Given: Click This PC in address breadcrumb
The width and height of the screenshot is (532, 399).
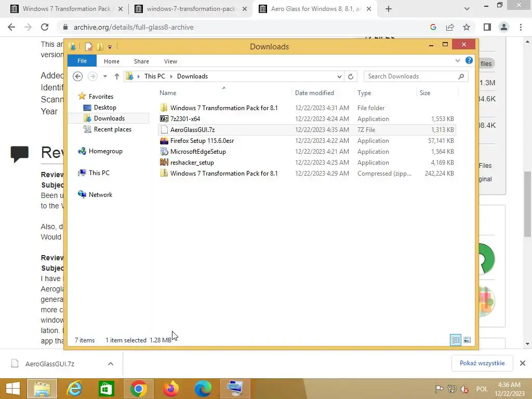Looking at the screenshot, I should tap(155, 76).
